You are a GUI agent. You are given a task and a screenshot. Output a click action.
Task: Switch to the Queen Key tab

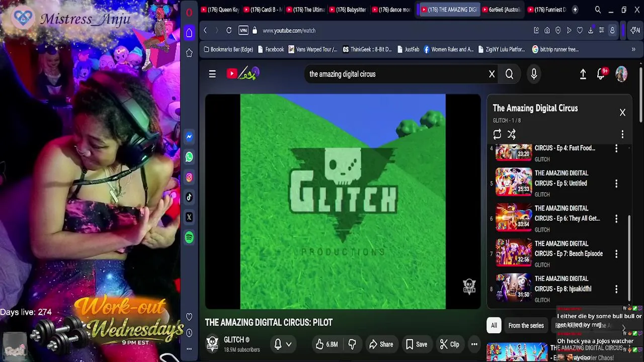tap(220, 10)
